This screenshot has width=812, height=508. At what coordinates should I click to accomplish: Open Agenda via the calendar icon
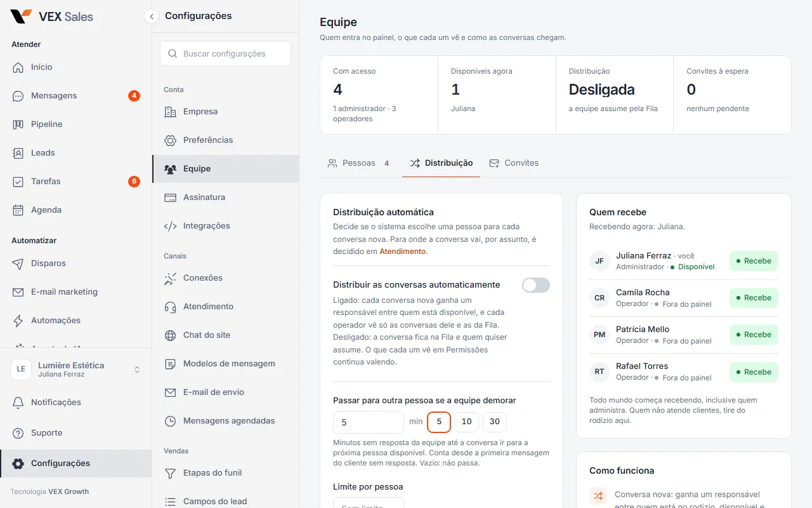pyautogui.click(x=18, y=210)
